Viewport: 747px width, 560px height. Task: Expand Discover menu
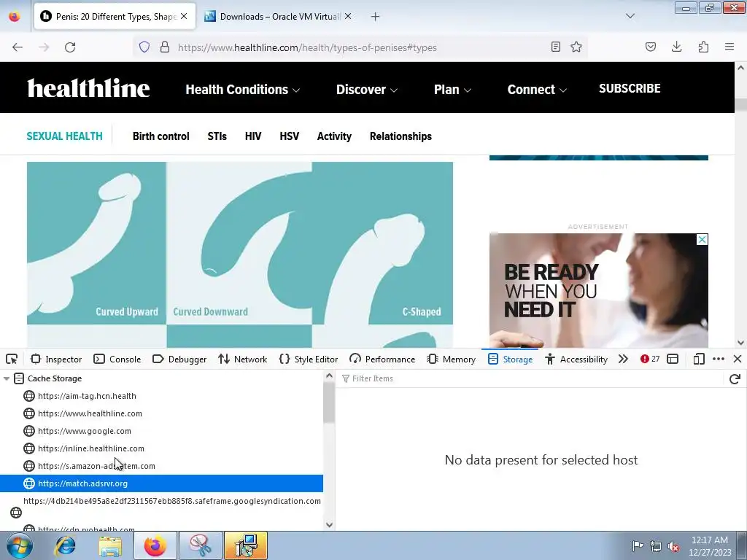(x=367, y=90)
